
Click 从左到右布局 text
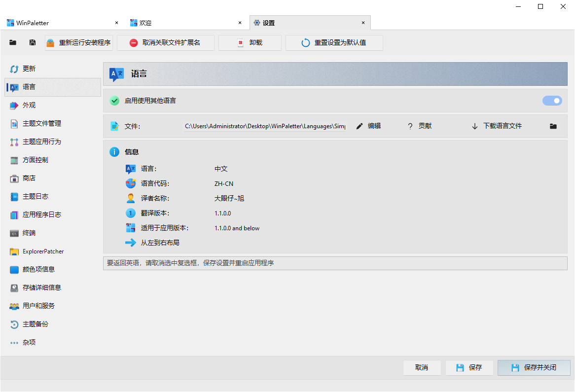coord(160,243)
